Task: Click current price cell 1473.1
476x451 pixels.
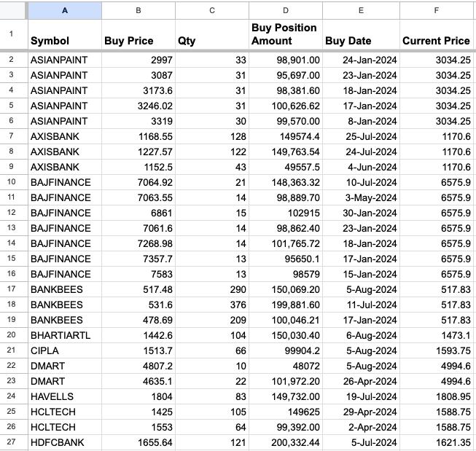Action: (437, 335)
